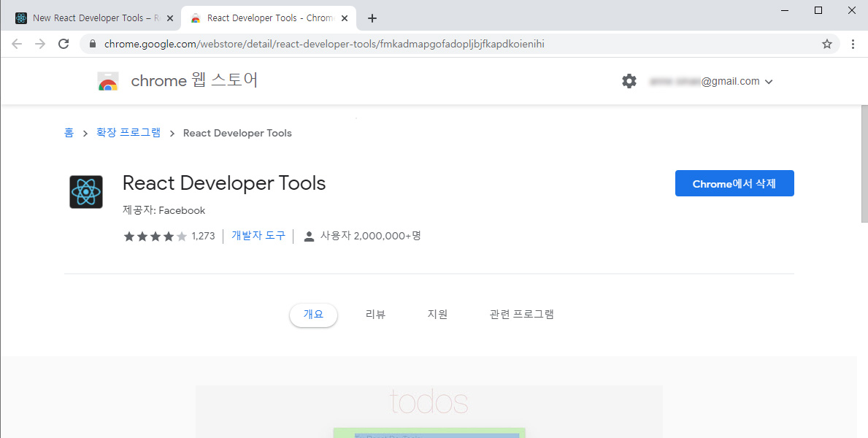This screenshot has width=868, height=438.
Task: Click the browser forward arrow
Action: (x=40, y=44)
